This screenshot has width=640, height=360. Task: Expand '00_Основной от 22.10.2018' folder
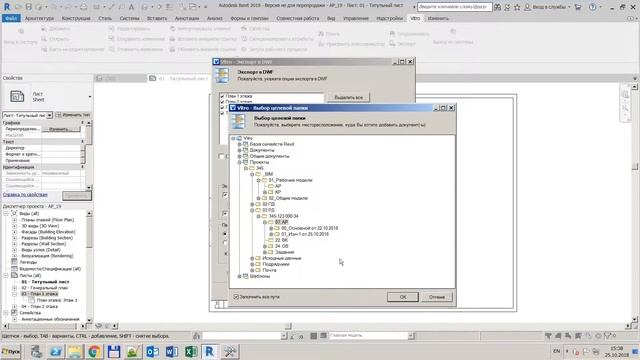click(x=271, y=228)
